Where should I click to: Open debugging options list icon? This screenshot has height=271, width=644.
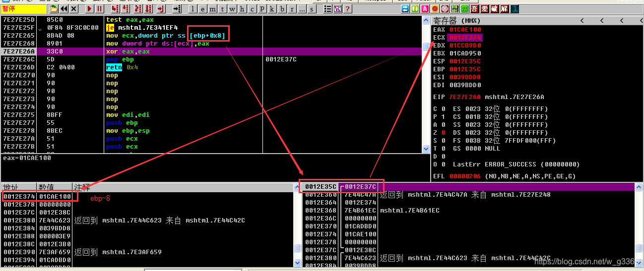[327, 9]
